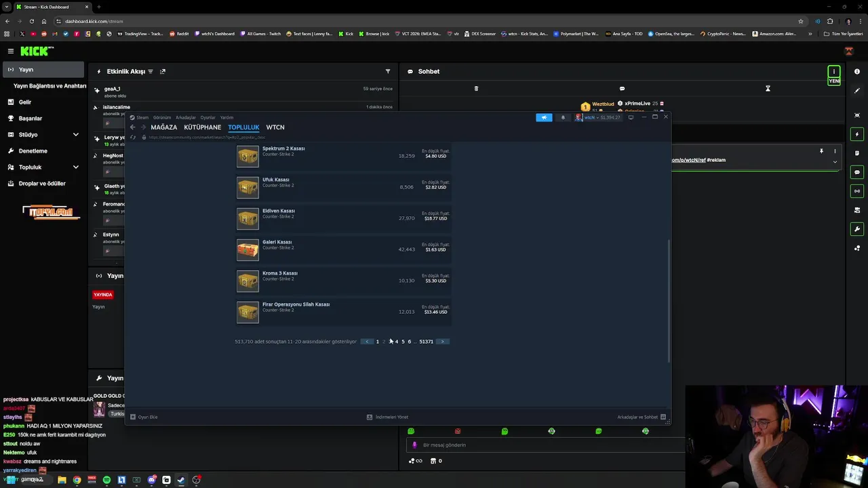Open Yayın Bağlantısı ve Anahtarı
Screen dimensions: 868x488
coord(50,86)
